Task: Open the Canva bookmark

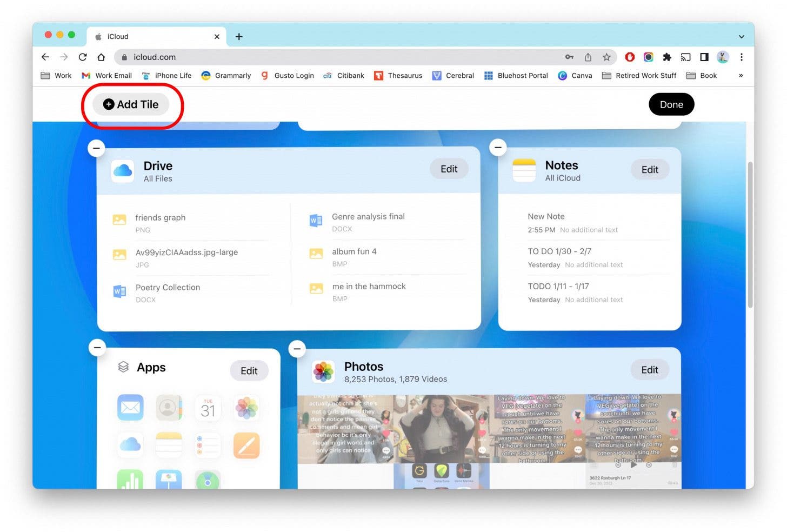Action: pos(575,75)
